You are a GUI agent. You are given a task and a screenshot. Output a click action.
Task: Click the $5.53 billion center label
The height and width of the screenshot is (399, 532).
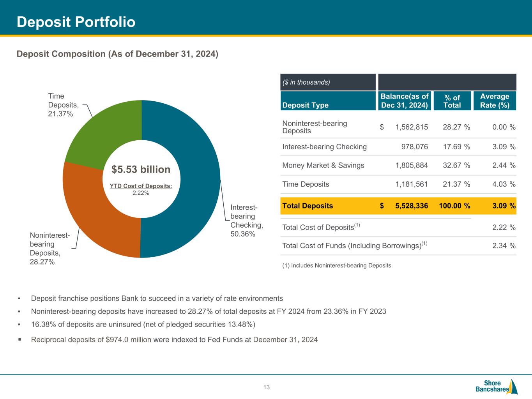point(141,169)
